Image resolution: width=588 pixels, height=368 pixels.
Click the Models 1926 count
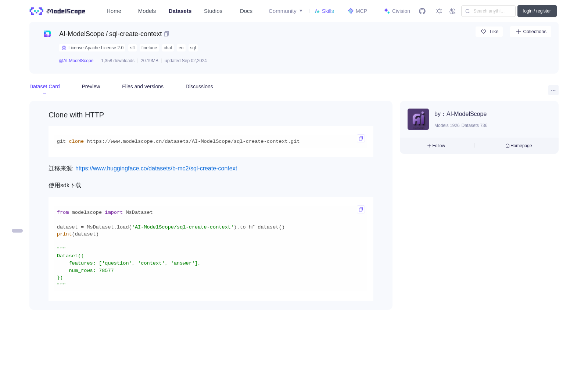coord(447,125)
